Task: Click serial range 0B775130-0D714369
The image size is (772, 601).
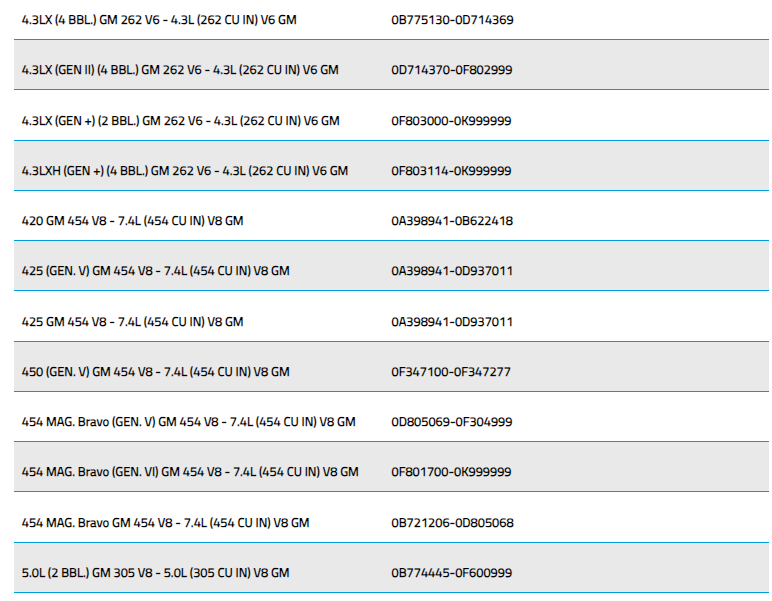Action: pos(452,19)
